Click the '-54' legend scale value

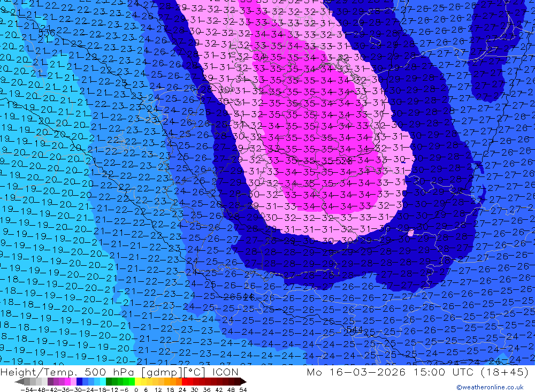pyautogui.click(x=27, y=390)
